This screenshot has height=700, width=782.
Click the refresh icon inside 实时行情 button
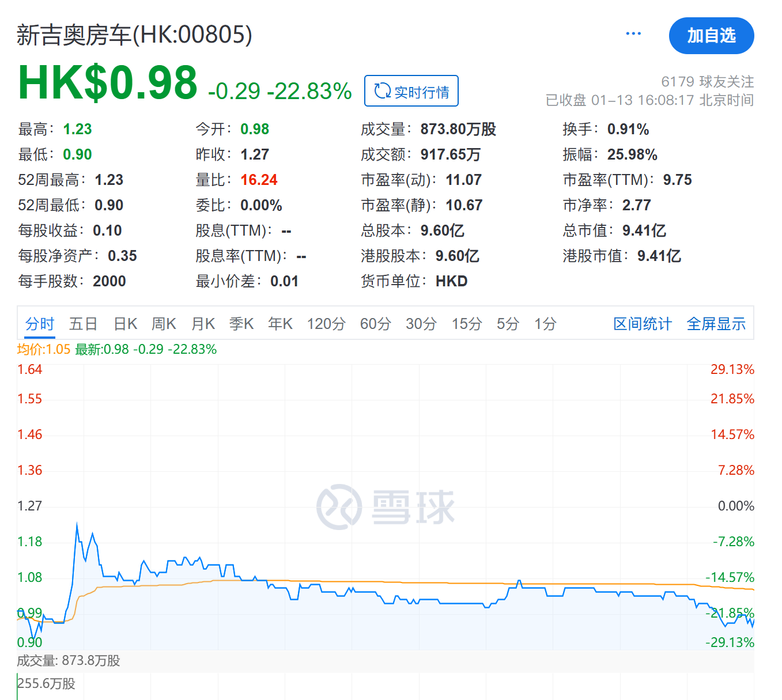[x=382, y=90]
